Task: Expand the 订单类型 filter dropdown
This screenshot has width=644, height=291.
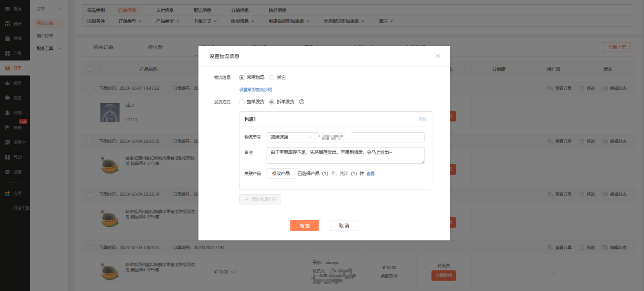Action: click(130, 21)
